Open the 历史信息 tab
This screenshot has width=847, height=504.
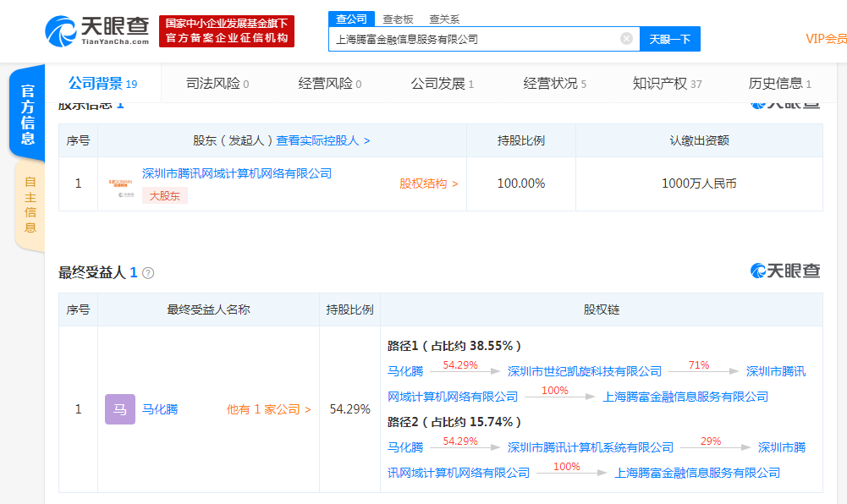click(x=779, y=84)
